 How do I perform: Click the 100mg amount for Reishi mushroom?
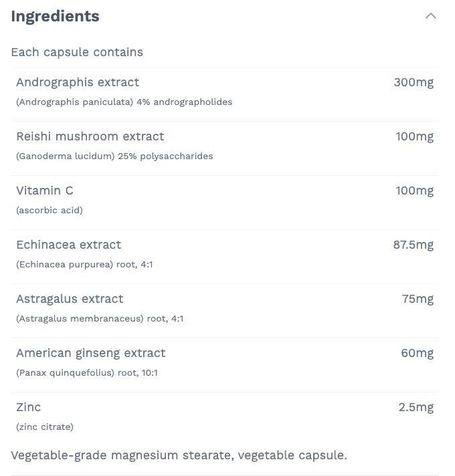(415, 136)
